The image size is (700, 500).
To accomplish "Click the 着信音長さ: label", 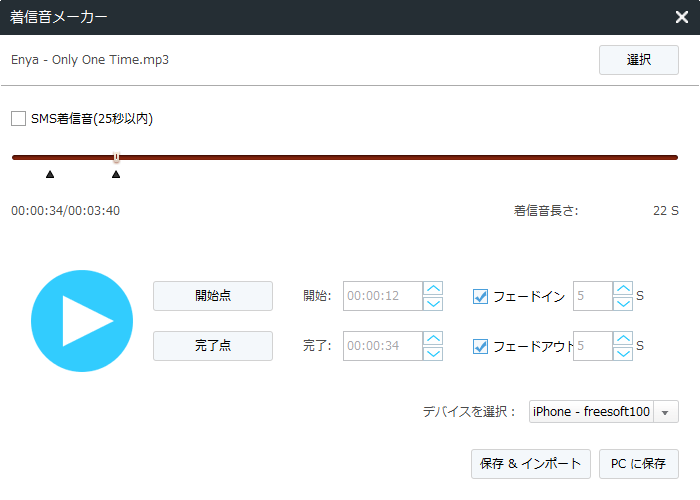I will [x=546, y=211].
